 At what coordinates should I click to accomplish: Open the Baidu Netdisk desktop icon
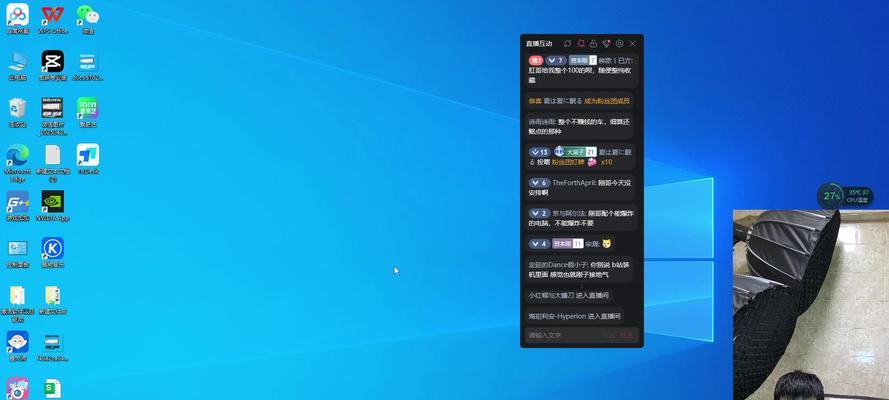click(x=18, y=19)
